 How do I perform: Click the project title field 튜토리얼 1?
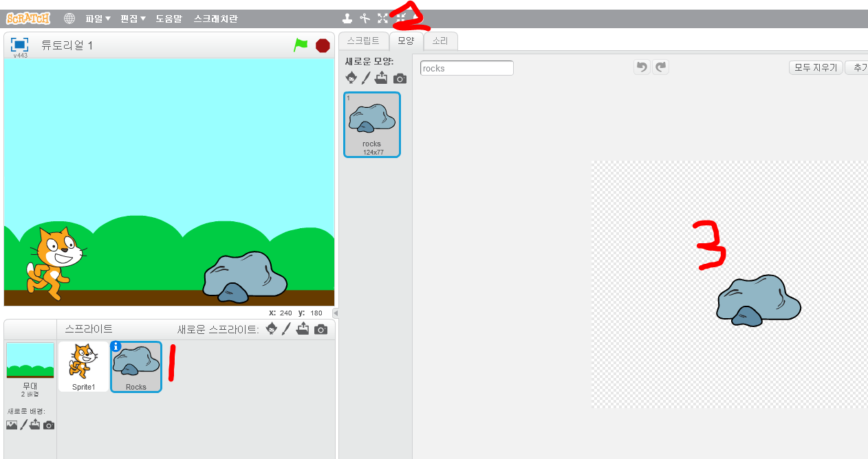pos(67,45)
